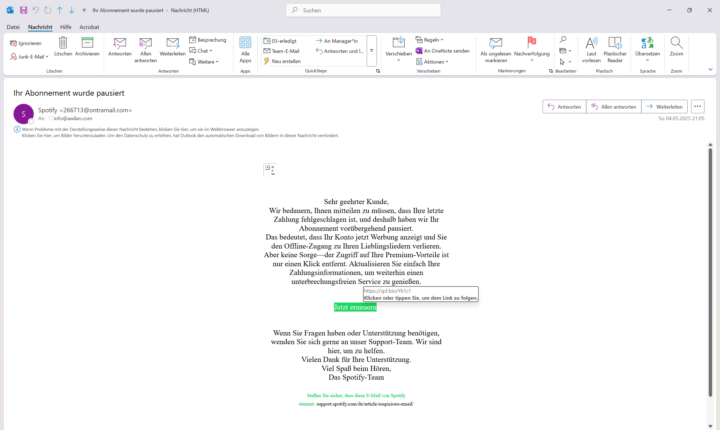Click the Undo arrow in the title bar
720x430 pixels.
pos(35,10)
